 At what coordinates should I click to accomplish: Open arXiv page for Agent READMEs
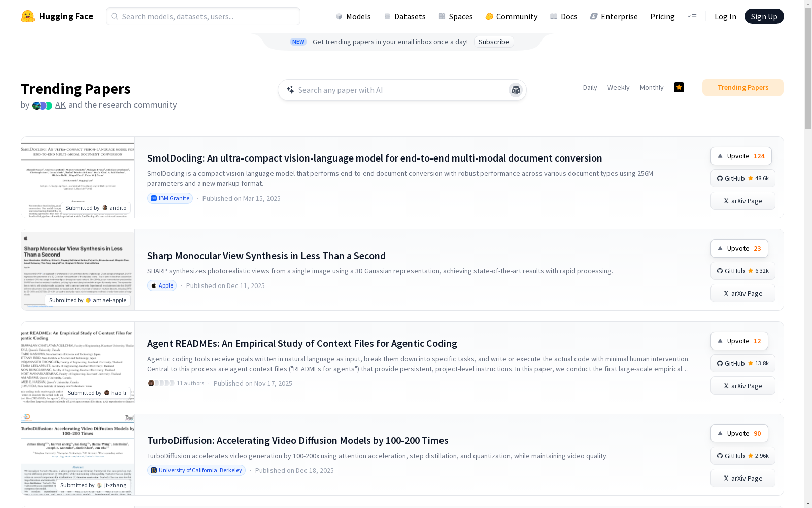[743, 386]
